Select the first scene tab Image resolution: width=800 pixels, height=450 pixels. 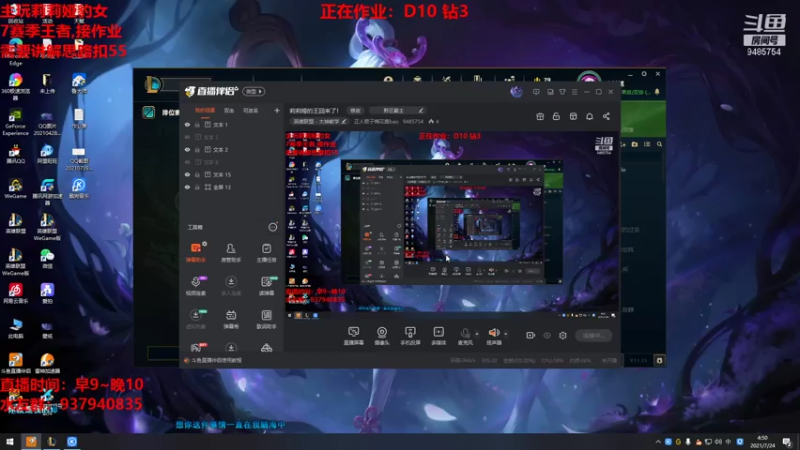[205, 110]
